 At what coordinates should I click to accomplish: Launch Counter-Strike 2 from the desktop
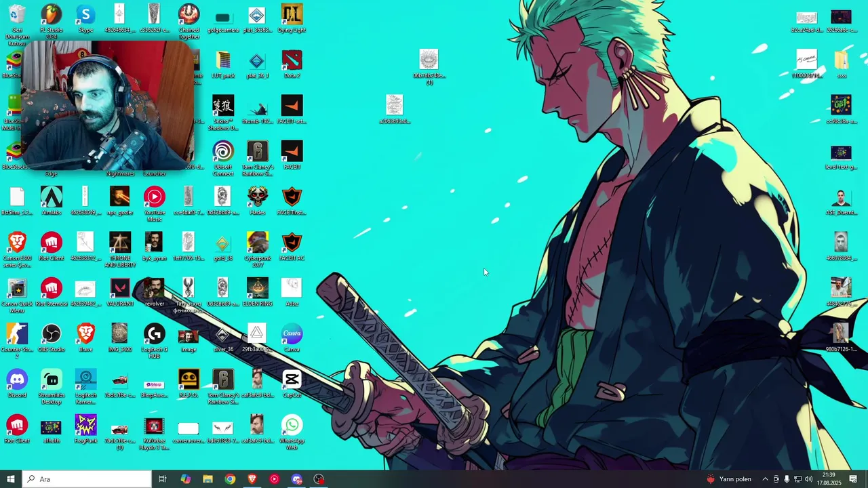(17, 341)
